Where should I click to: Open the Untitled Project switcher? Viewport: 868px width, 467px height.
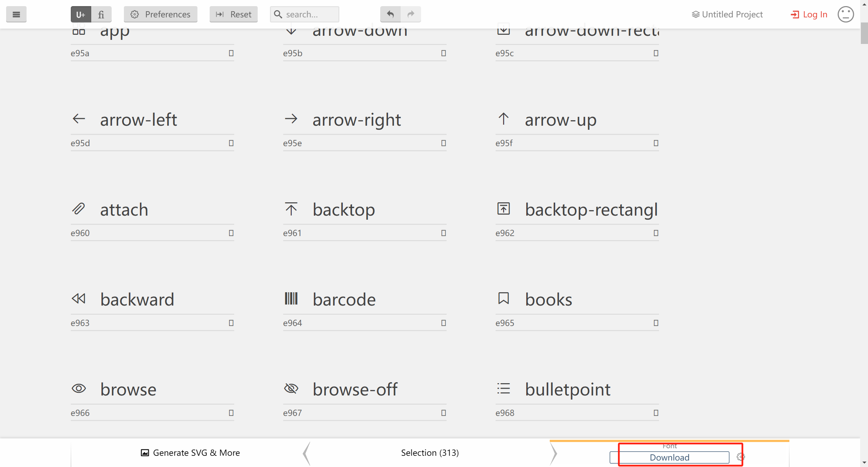727,14
